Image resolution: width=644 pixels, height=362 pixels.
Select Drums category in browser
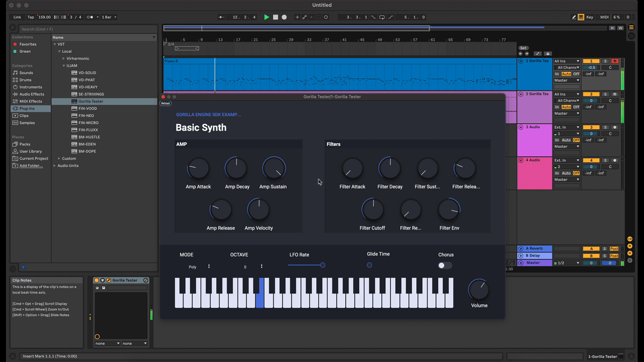pos(25,80)
